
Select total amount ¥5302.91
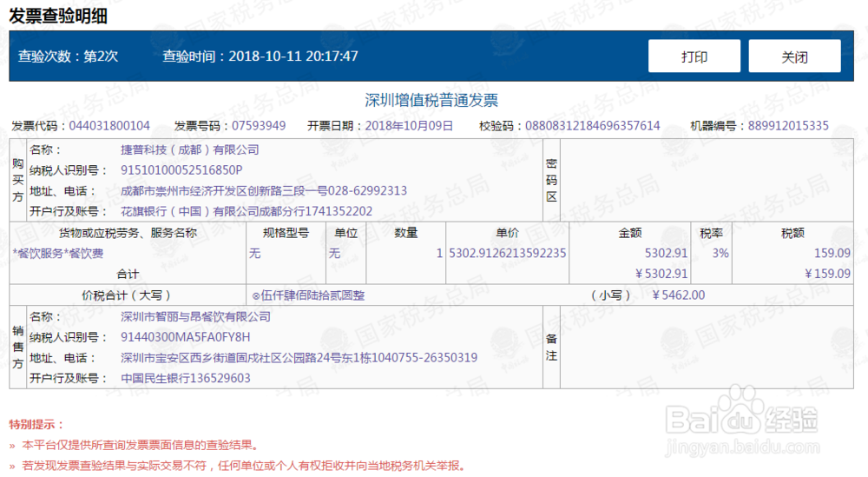coord(661,274)
